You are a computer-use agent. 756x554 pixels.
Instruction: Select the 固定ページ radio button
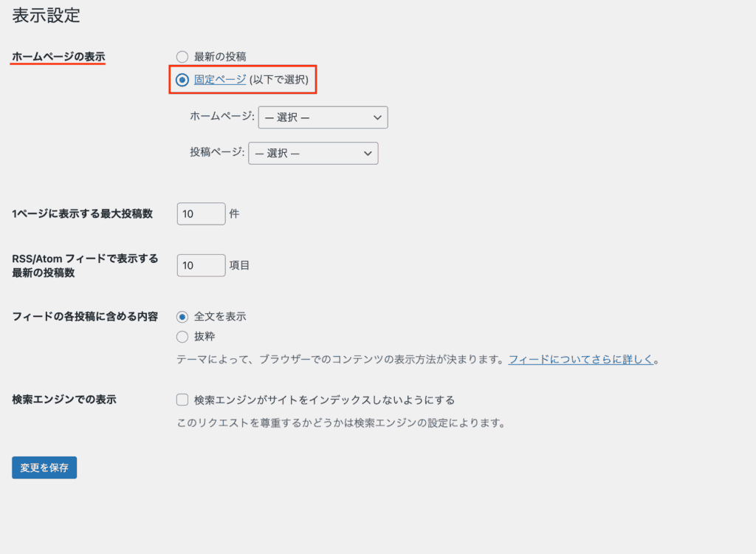(x=182, y=80)
